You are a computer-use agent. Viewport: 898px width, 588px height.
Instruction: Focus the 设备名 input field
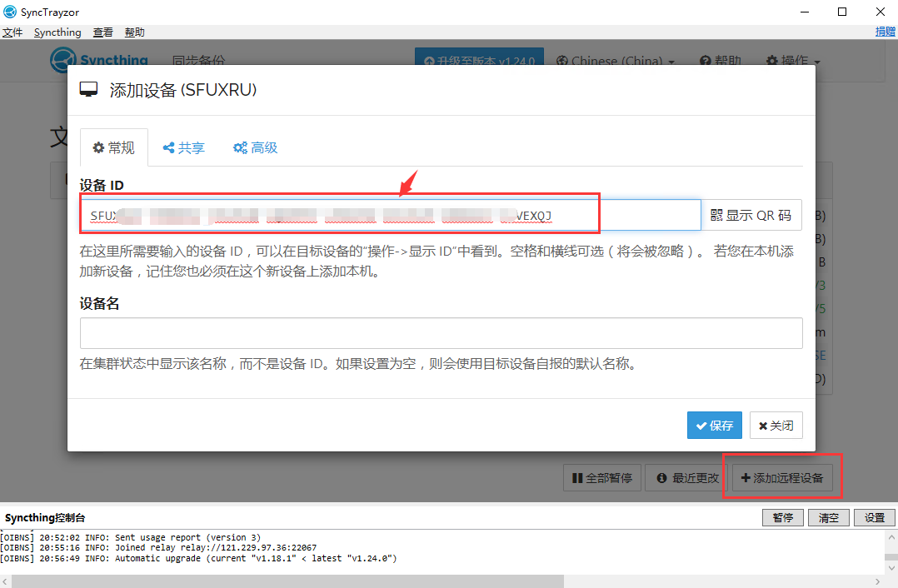[441, 333]
